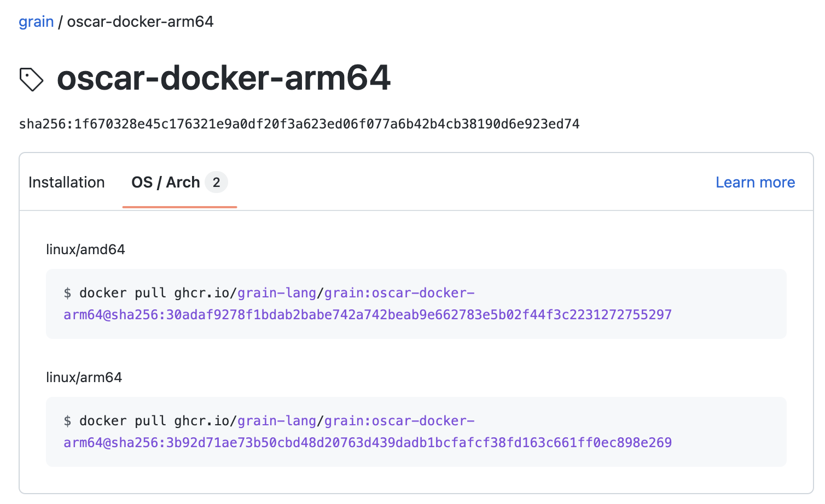Click the tag icon beside oscar-docker-arm64

31,79
